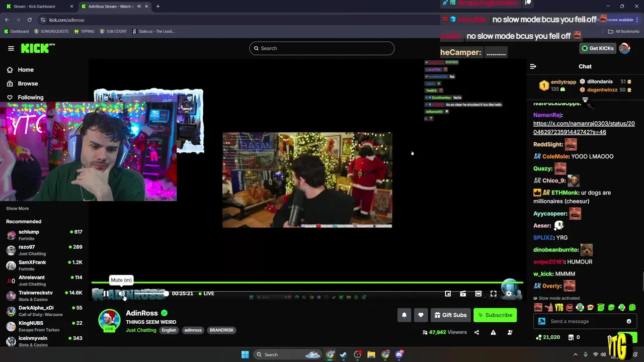
Task: Click the green stream progress bar
Action: [x=307, y=283]
